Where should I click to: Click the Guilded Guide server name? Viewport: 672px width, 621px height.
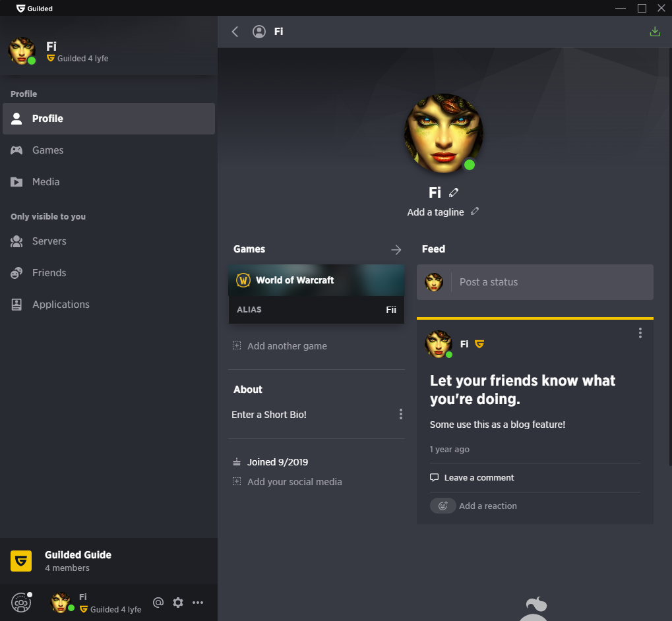pos(78,555)
